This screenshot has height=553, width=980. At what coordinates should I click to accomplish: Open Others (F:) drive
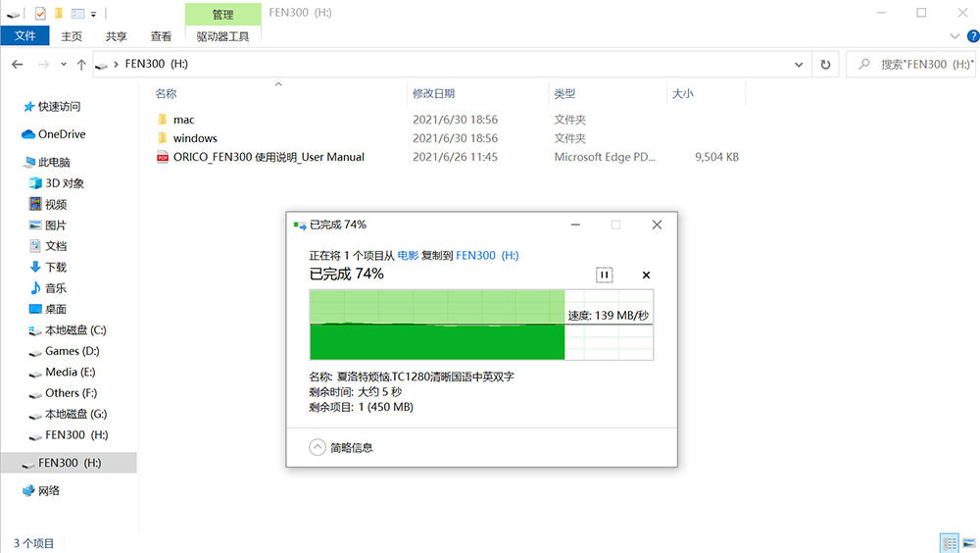(x=71, y=393)
